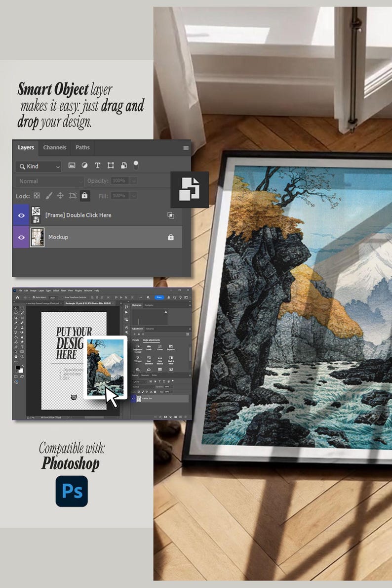
Task: Click the white background color swatch
Action: [x=21, y=371]
